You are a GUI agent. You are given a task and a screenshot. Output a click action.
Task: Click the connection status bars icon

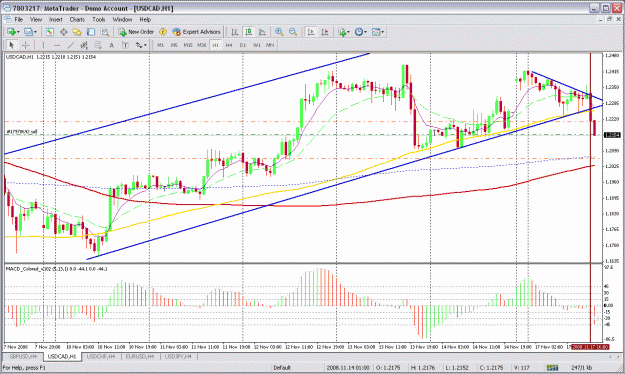tap(552, 367)
